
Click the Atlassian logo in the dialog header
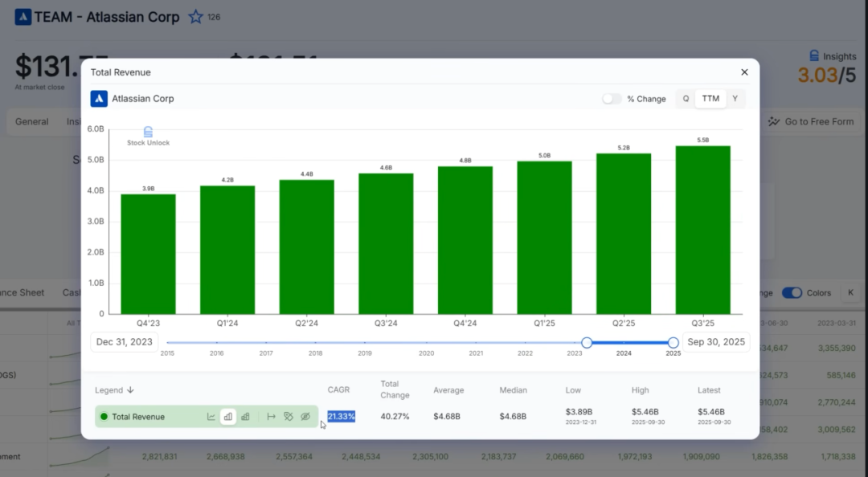click(98, 99)
